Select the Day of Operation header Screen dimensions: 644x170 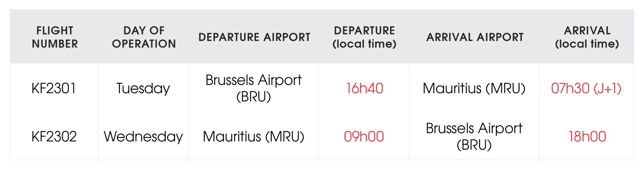pos(143,37)
